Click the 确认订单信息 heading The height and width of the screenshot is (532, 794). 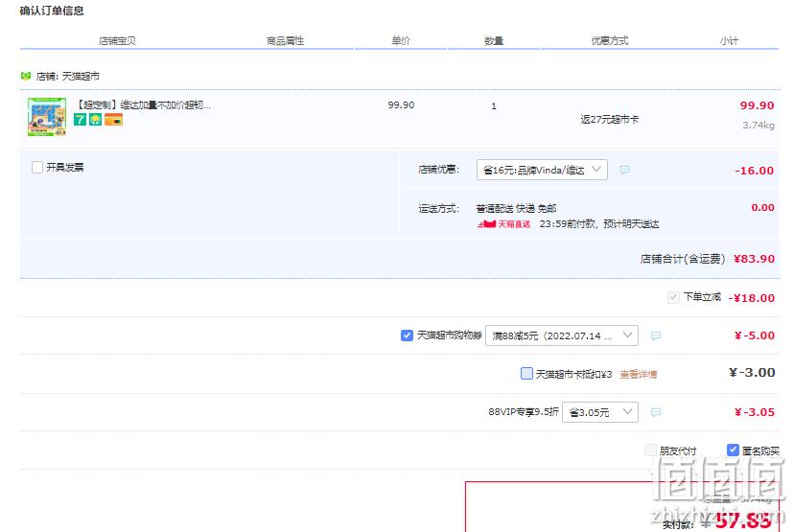52,11
